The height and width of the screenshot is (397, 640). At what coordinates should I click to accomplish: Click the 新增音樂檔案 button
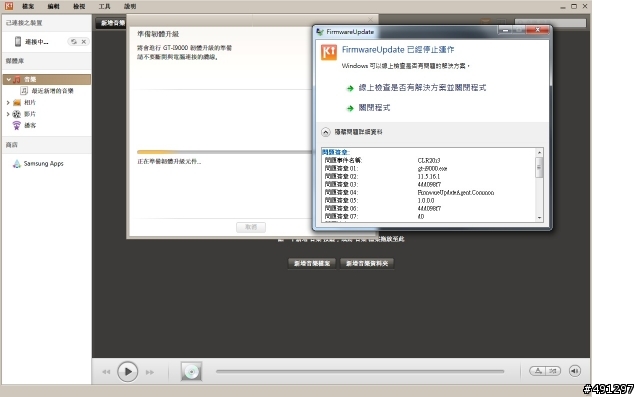click(x=312, y=263)
